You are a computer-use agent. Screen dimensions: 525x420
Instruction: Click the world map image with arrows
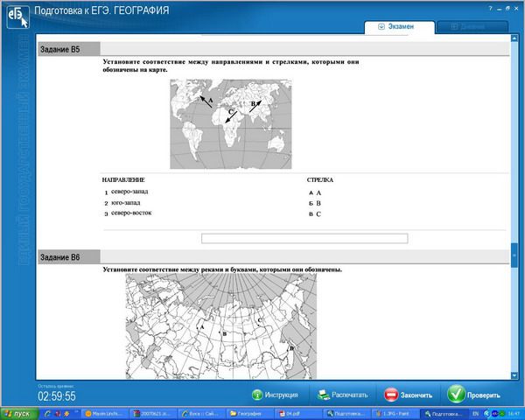pos(230,123)
